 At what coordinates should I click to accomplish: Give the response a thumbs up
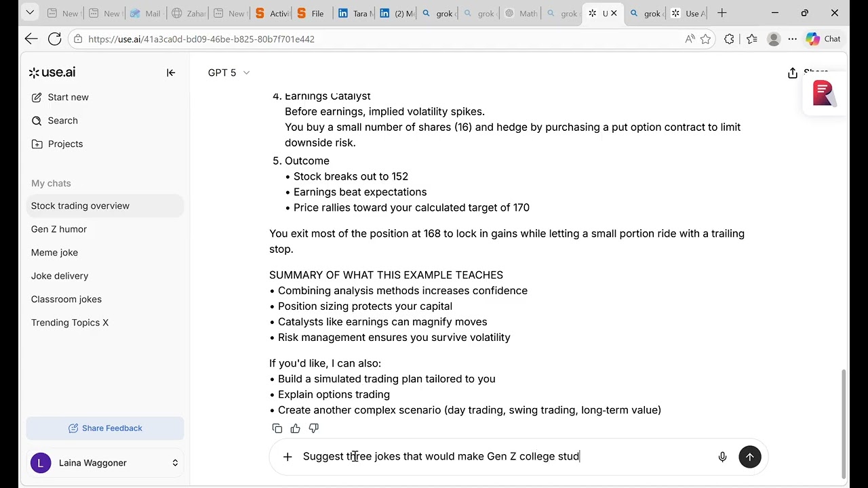tap(295, 428)
